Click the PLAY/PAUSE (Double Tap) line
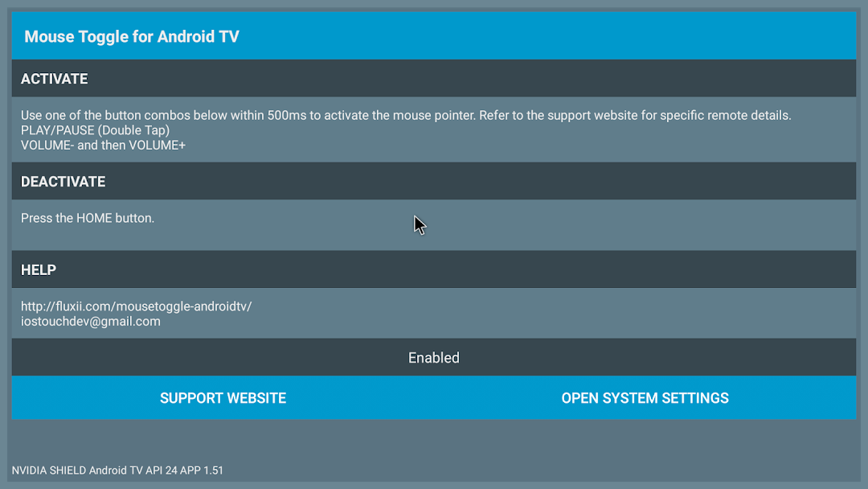868x489 pixels. pyautogui.click(x=95, y=130)
